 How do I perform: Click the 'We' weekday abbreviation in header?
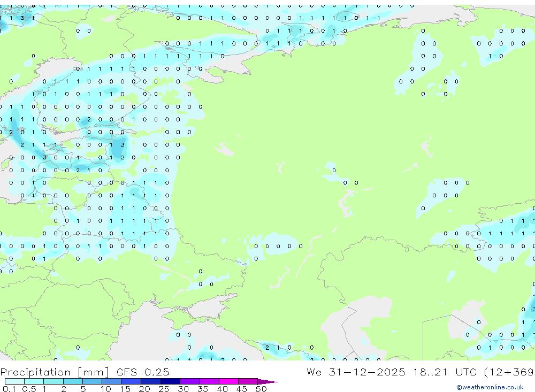tap(314, 372)
